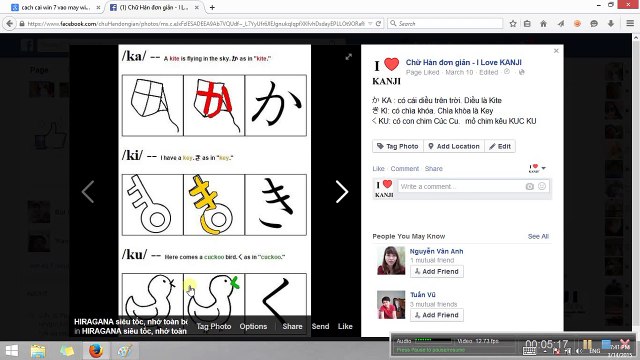The height and width of the screenshot is (360, 640).
Task: Click the Edit button with pencil icon
Action: point(500,146)
